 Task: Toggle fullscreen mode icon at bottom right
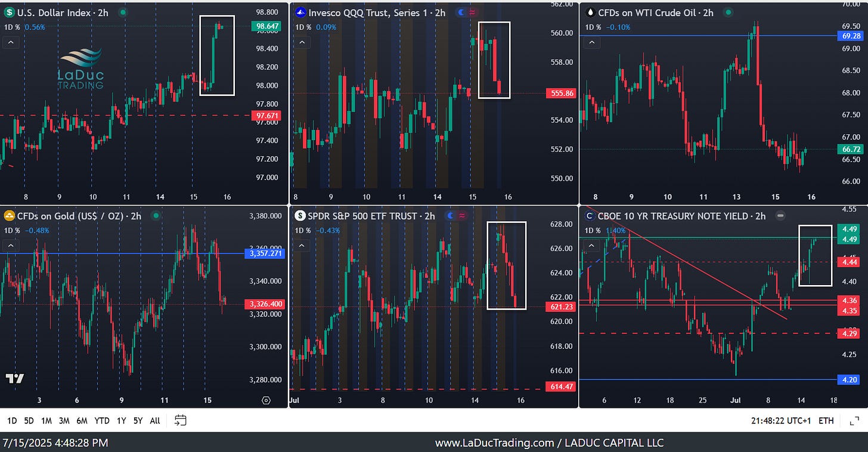tap(854, 421)
